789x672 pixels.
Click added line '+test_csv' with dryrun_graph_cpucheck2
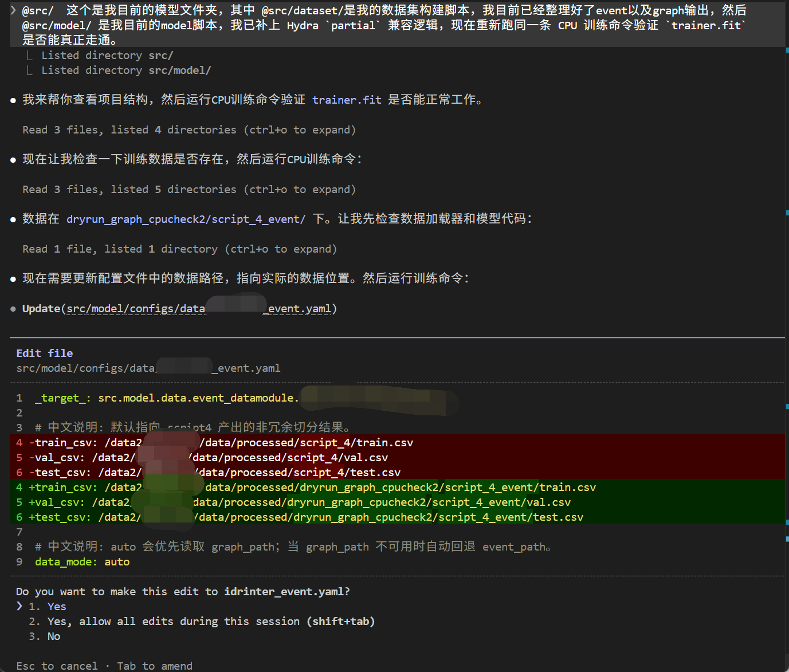398,517
